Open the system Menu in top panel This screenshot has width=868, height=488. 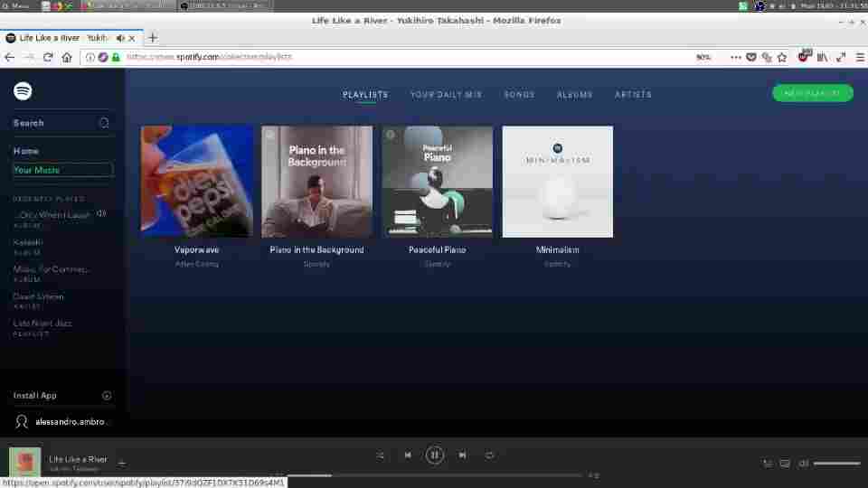[15, 5]
